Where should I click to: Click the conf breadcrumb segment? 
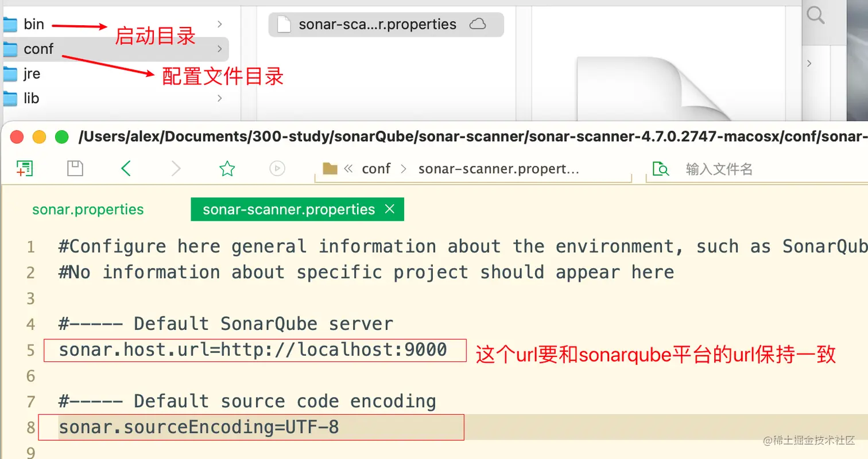376,169
